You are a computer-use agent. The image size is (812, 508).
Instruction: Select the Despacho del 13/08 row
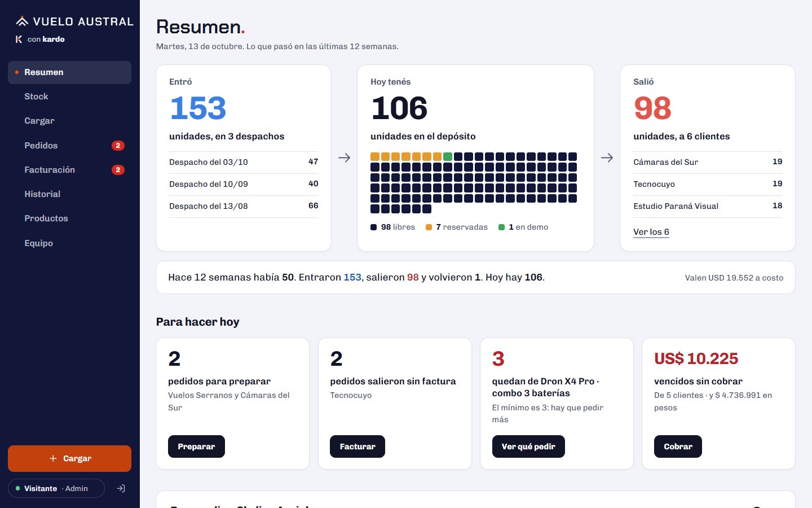click(244, 206)
